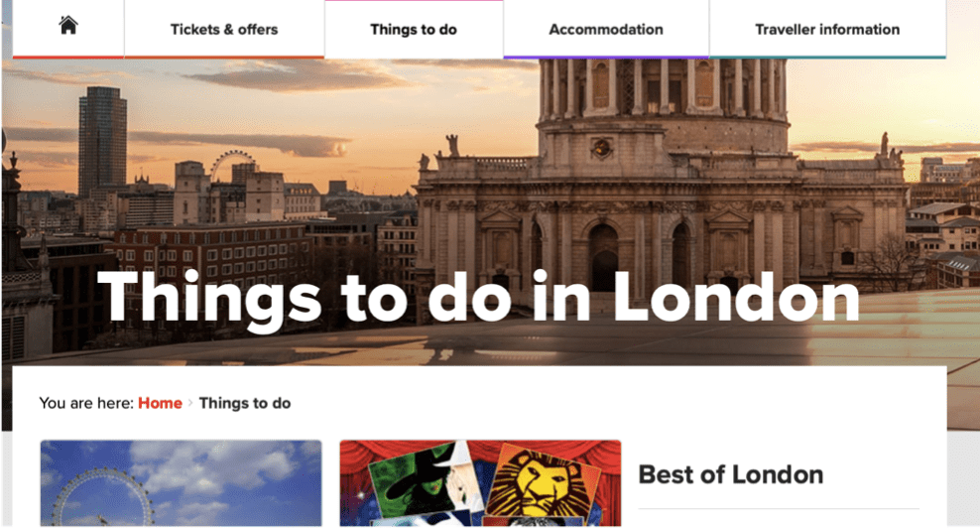Open the theatre musicals thumbnail card
The image size is (980, 528).
(481, 483)
